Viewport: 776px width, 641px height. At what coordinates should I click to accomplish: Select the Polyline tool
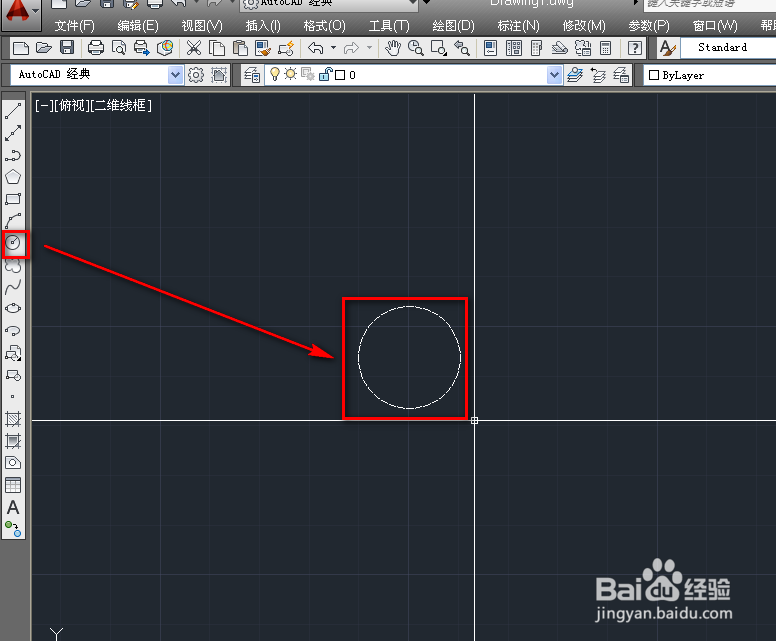(13, 155)
